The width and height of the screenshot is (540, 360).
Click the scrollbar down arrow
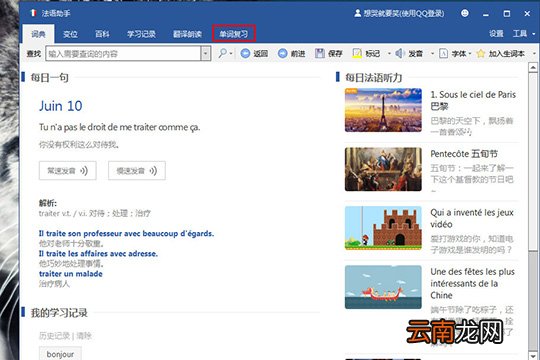(x=533, y=355)
